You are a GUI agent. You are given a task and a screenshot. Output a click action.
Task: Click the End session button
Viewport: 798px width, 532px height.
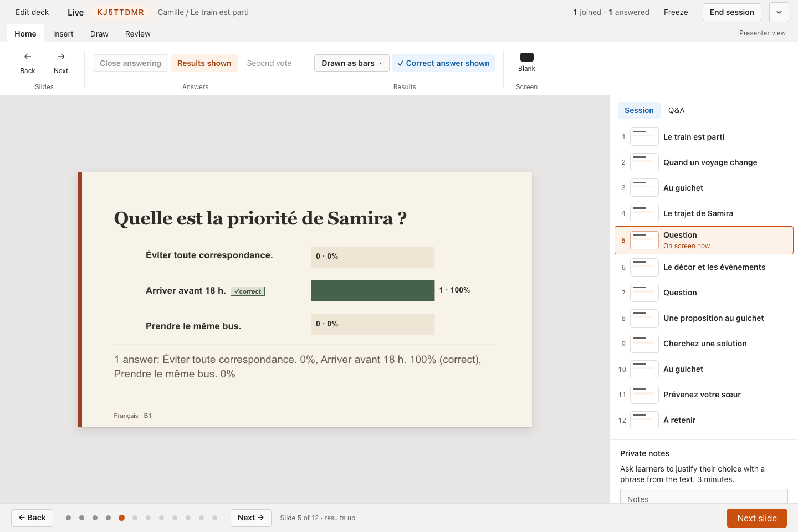pyautogui.click(x=731, y=12)
